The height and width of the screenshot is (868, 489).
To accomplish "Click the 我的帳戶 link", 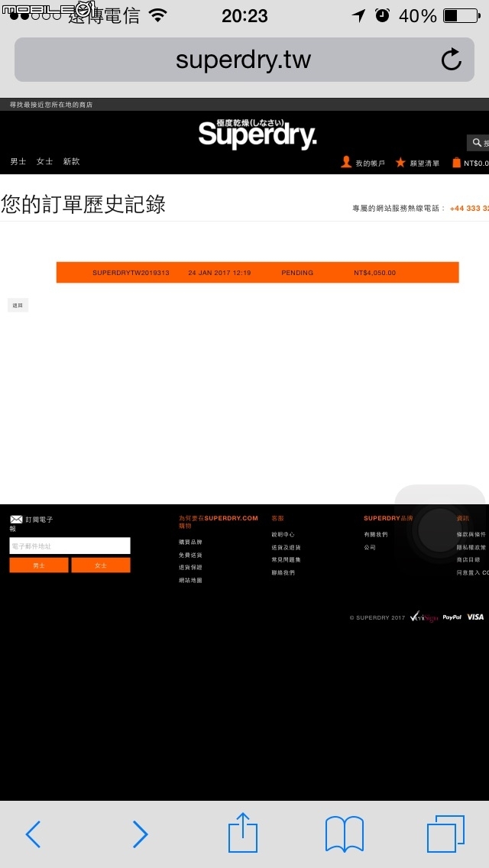I will point(370,164).
